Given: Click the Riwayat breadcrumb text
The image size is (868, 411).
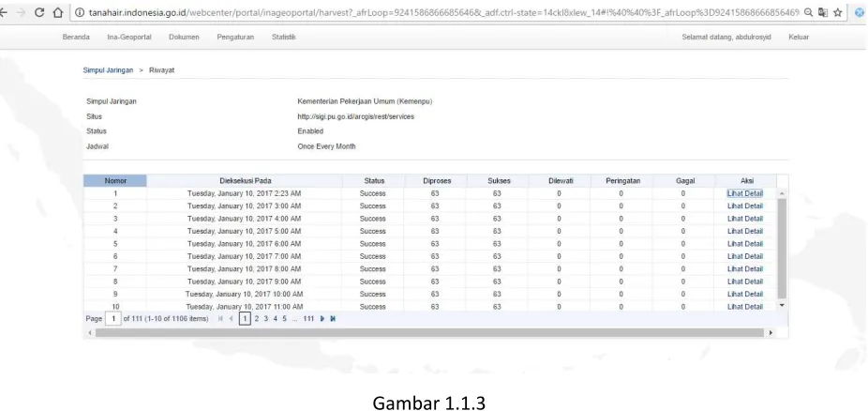Looking at the screenshot, I should coord(161,70).
